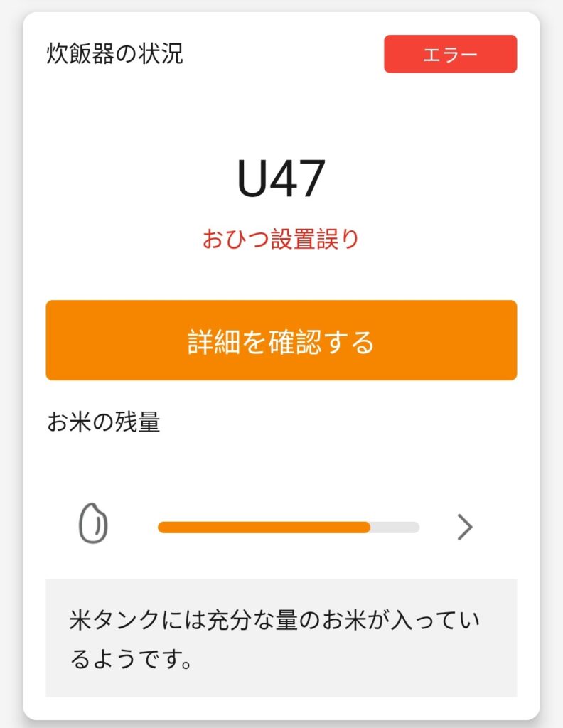
Task: Click the 炊飯器の状況 heading
Action: (115, 54)
